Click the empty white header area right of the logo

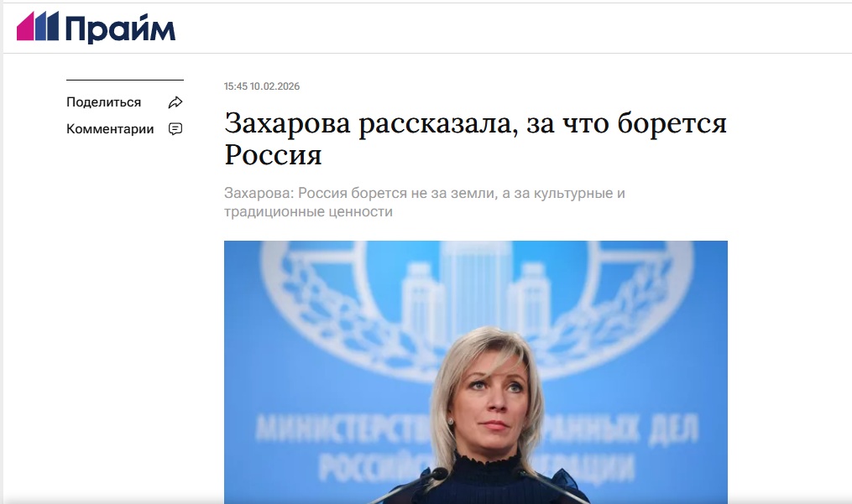point(510,29)
